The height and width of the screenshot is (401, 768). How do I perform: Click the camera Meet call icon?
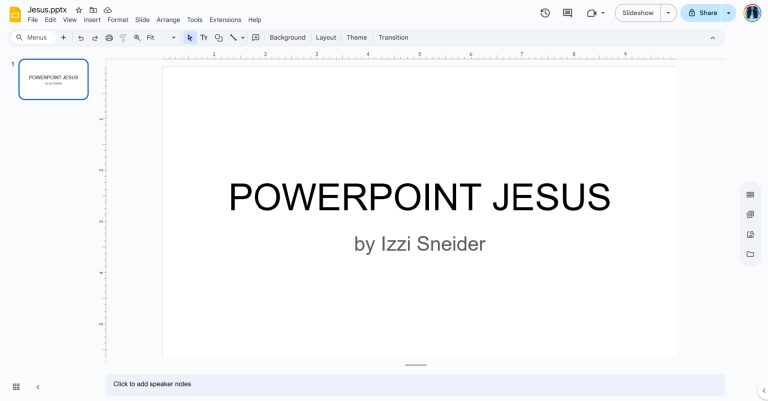[591, 13]
